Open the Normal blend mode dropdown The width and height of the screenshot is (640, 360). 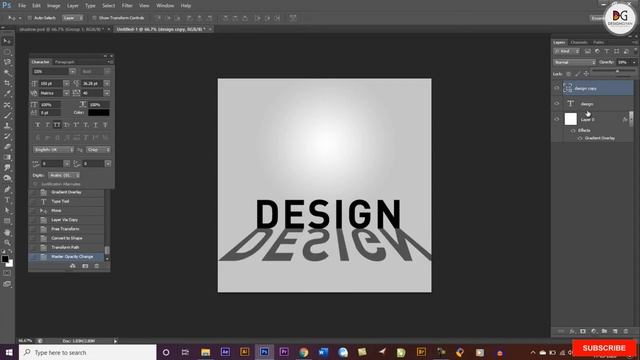pos(574,62)
